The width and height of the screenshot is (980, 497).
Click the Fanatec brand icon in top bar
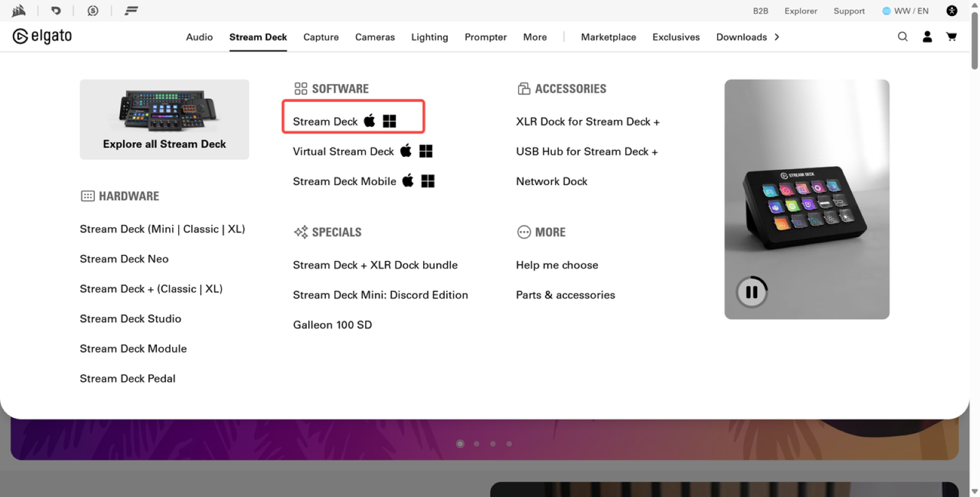tap(131, 10)
